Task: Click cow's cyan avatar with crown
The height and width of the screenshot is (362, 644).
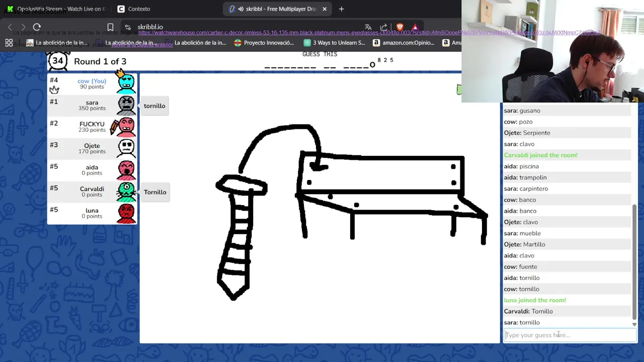Action: [x=126, y=83]
